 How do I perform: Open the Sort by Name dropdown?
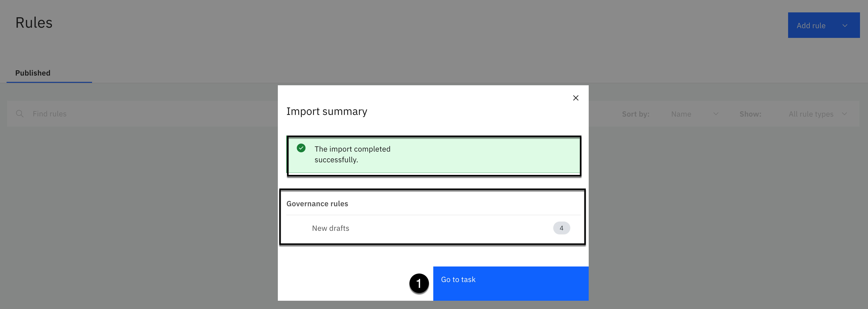click(x=681, y=114)
